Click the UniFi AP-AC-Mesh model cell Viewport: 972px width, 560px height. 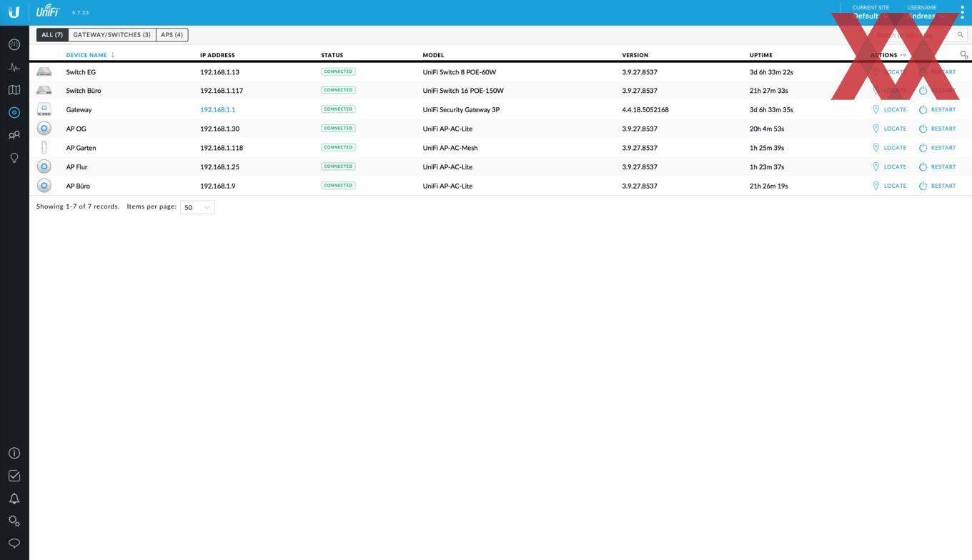pos(450,148)
